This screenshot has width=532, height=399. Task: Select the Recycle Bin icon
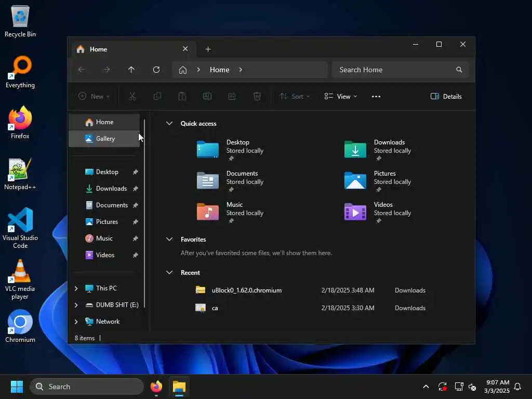point(20,21)
